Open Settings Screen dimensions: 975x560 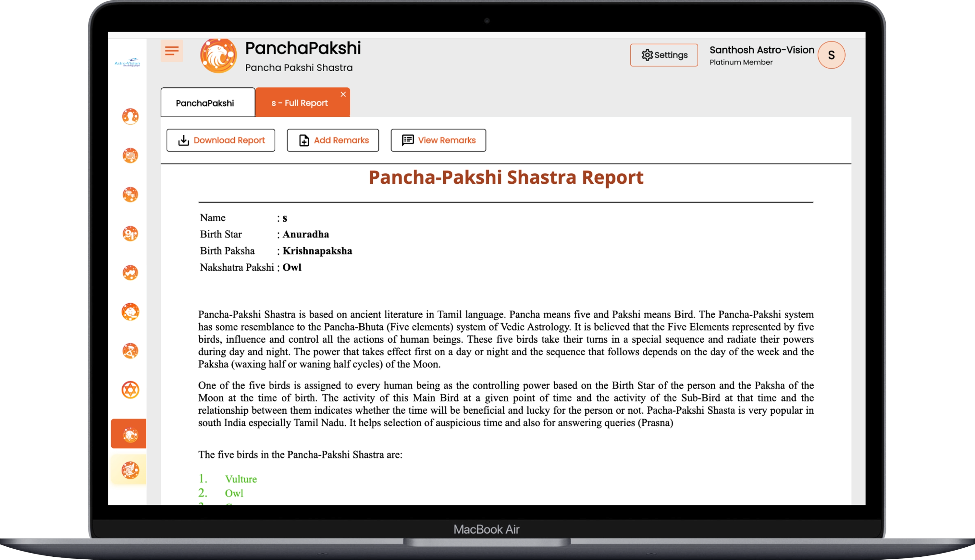click(664, 55)
